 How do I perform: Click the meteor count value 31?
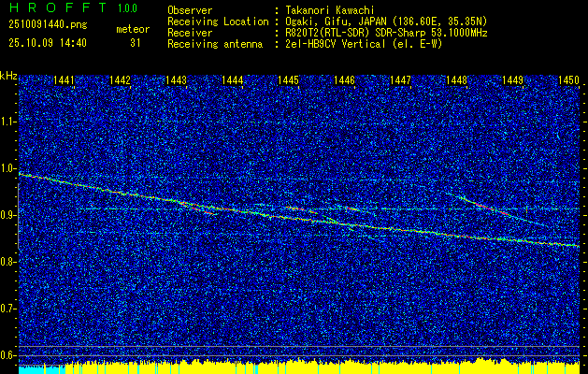click(x=136, y=43)
